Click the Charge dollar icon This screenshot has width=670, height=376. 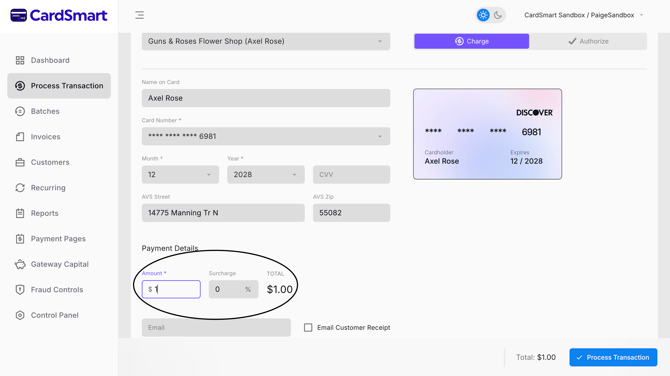tap(459, 41)
